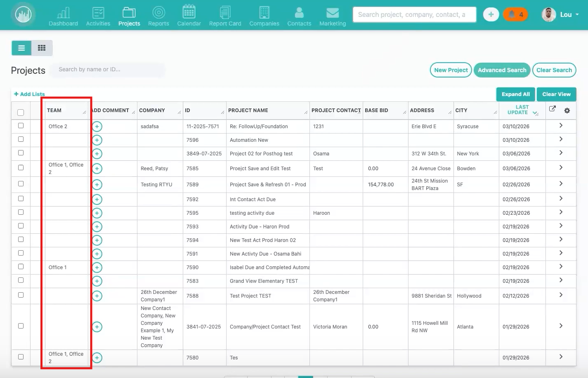
Task: Open the Companies navigation item
Action: (x=264, y=16)
